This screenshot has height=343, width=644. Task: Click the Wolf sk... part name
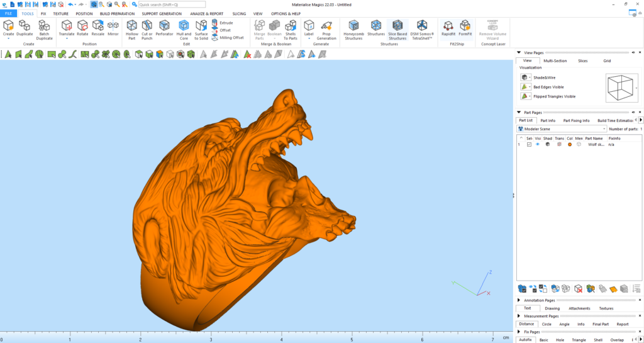[596, 145]
